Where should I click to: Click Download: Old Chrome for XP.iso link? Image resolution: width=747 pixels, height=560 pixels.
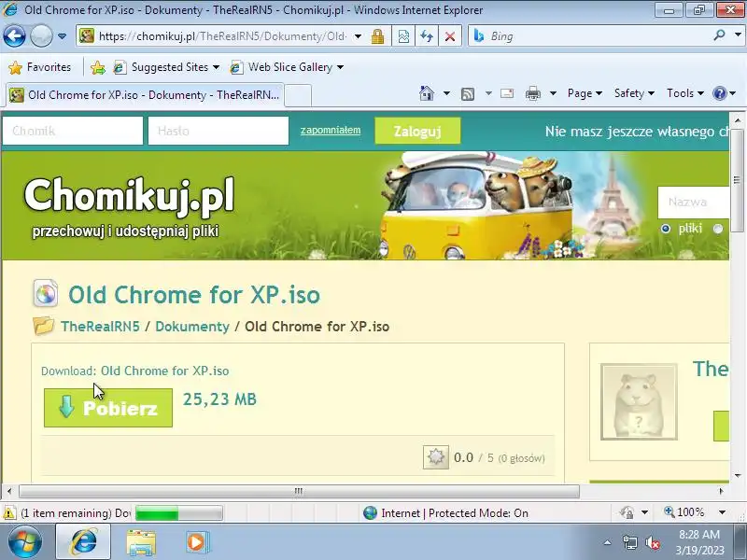[x=134, y=371]
